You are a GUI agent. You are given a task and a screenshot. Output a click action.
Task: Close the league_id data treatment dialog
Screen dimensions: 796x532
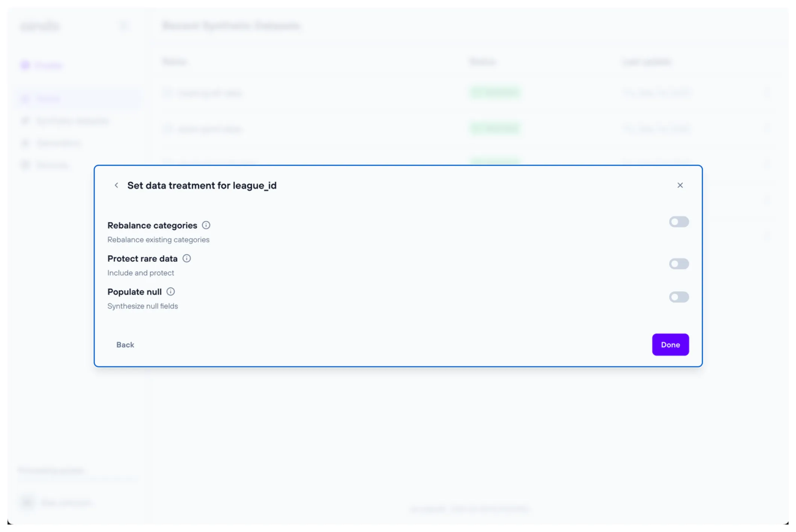pyautogui.click(x=680, y=185)
